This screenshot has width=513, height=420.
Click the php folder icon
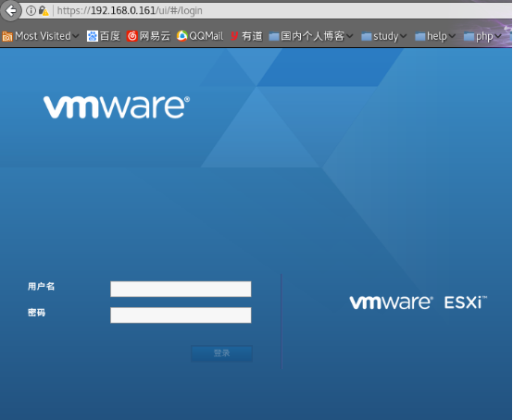click(x=469, y=36)
